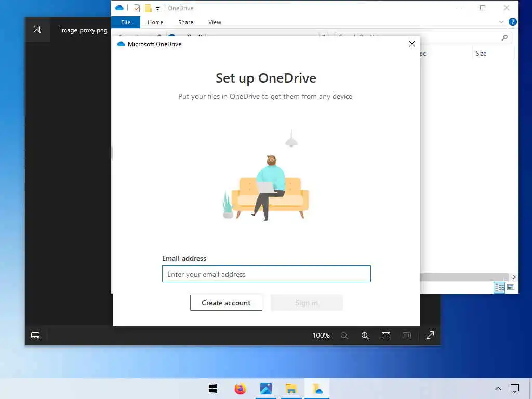The height and width of the screenshot is (399, 532).
Task: Click the Microsoft OneDrive dialog cloud icon
Action: (x=121, y=44)
